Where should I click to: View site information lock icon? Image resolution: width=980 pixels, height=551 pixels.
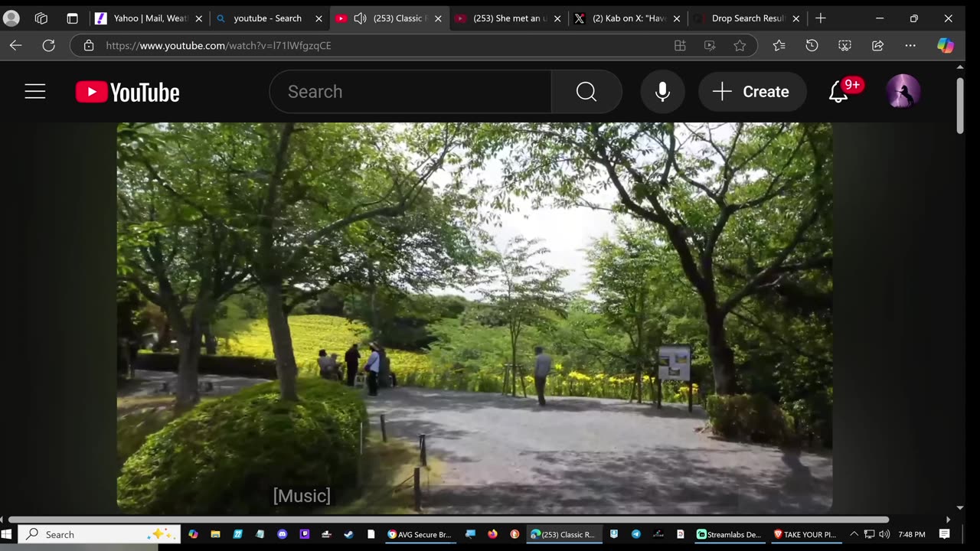coord(89,46)
